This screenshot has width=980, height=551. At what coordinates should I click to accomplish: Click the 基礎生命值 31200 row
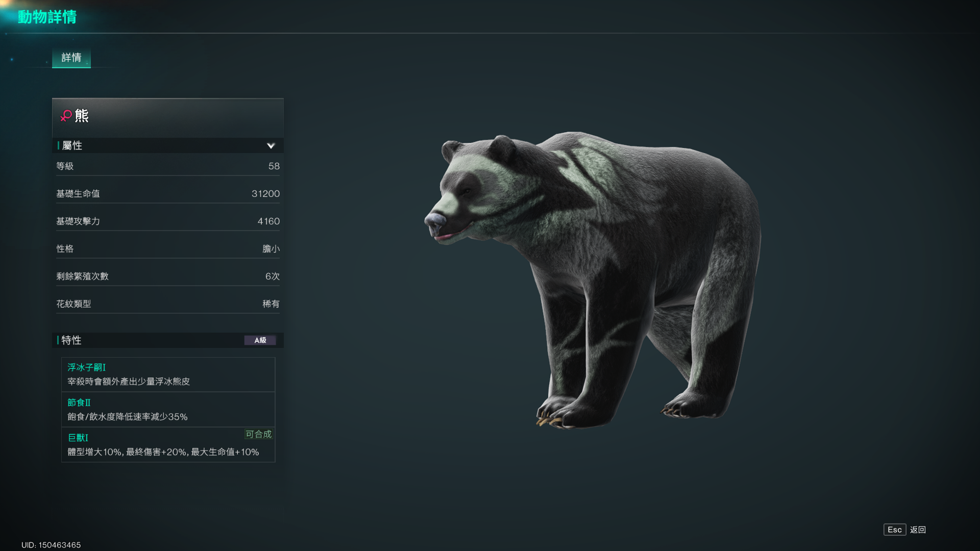click(x=168, y=194)
